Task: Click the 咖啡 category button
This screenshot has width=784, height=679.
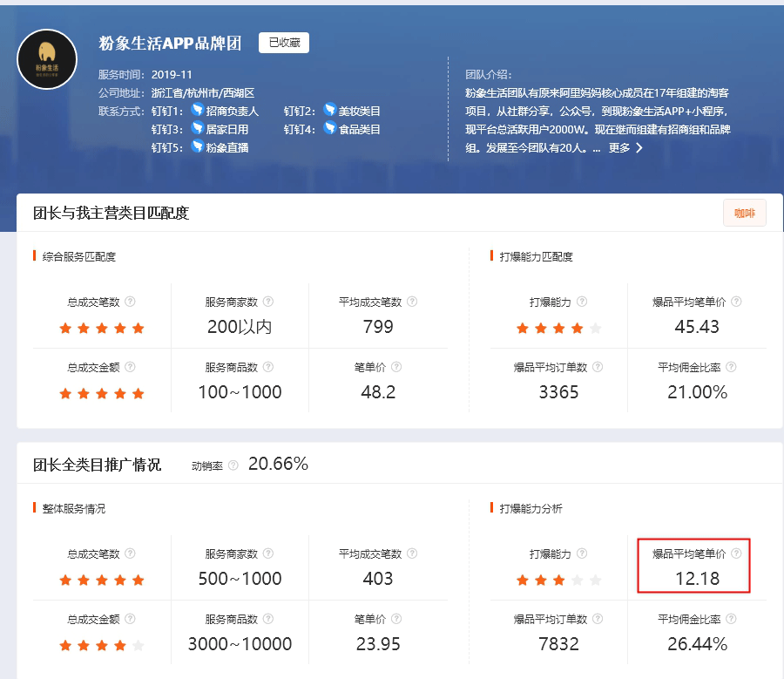Action: coord(744,213)
